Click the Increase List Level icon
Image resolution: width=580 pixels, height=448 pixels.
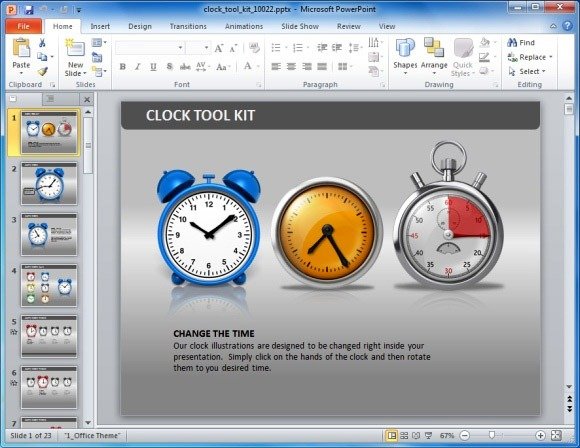tap(337, 47)
